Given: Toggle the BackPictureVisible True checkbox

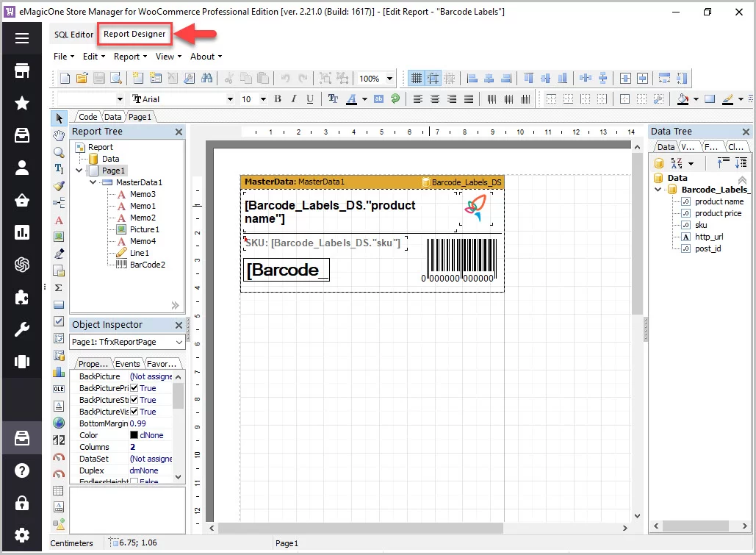Looking at the screenshot, I should 134,412.
